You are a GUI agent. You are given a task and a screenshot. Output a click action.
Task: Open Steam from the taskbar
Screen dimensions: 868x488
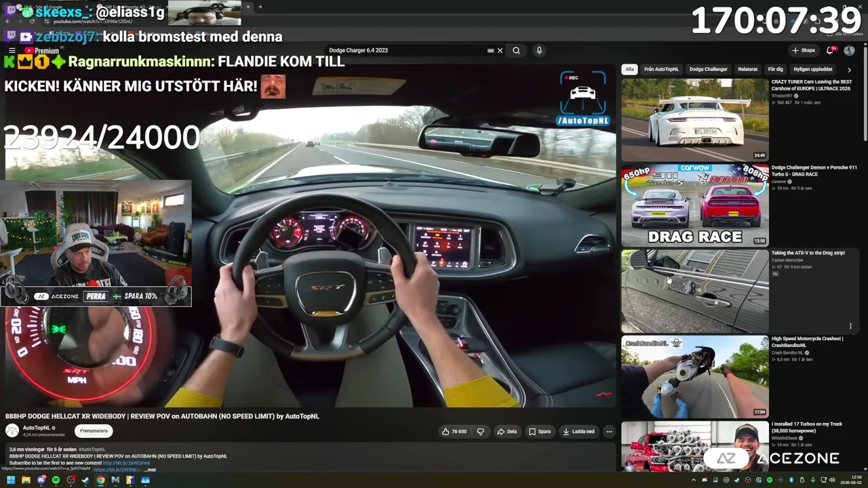pyautogui.click(x=85, y=480)
